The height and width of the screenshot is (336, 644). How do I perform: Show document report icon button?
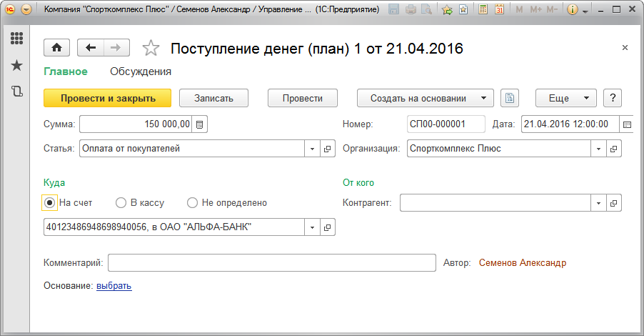point(510,98)
